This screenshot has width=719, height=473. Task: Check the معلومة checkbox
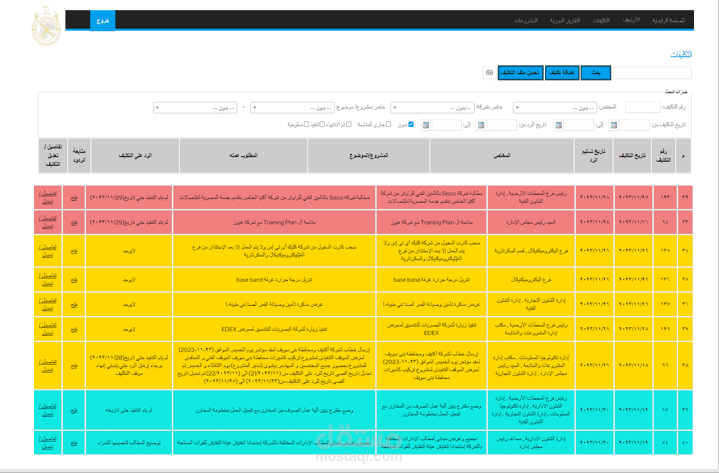coord(306,124)
